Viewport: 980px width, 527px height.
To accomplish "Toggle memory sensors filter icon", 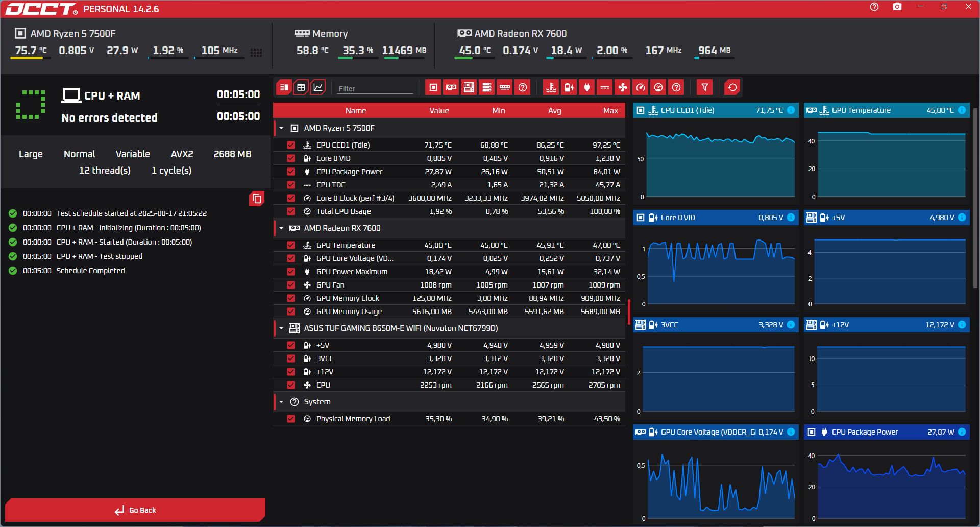I will 505,87.
